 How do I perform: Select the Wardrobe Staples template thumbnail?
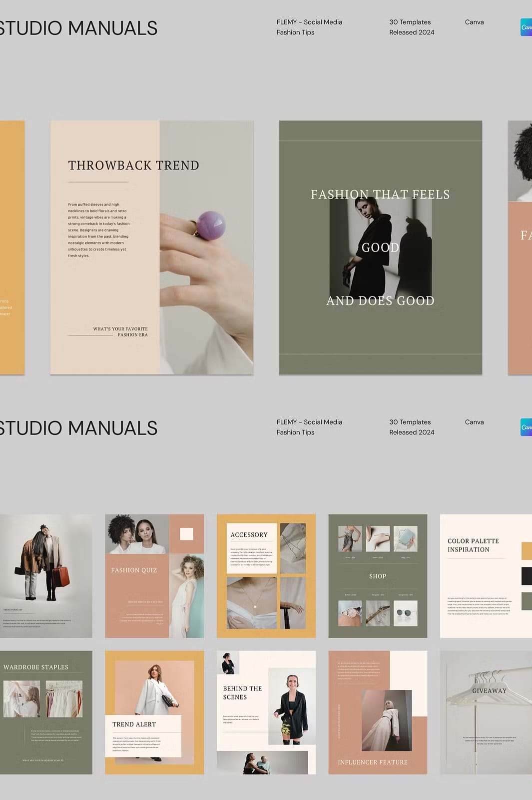pyautogui.click(x=46, y=712)
